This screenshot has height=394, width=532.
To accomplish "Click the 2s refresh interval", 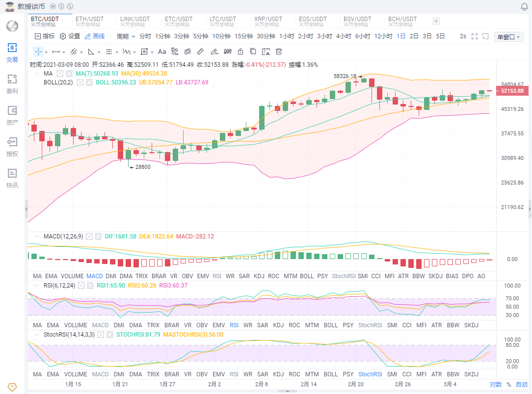I will (463, 36).
